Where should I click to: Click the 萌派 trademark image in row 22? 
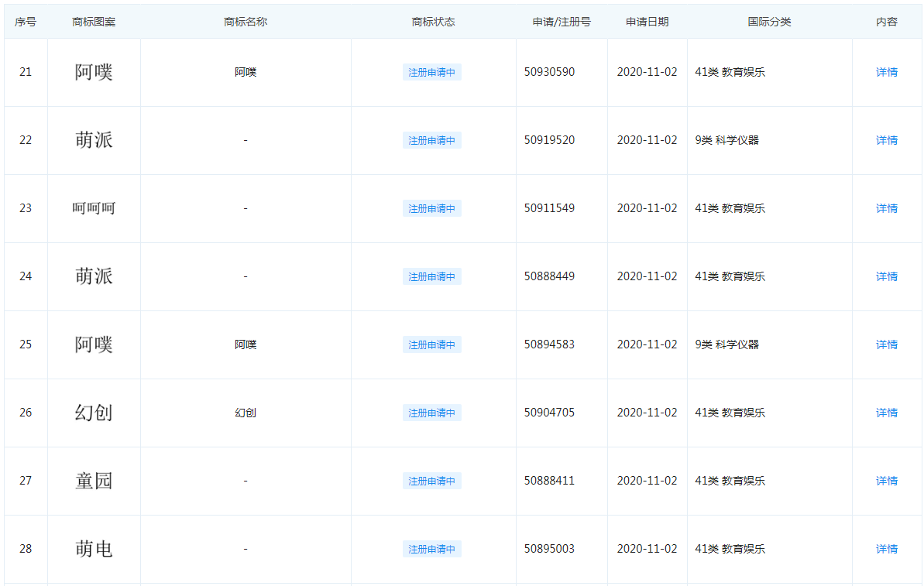point(94,140)
